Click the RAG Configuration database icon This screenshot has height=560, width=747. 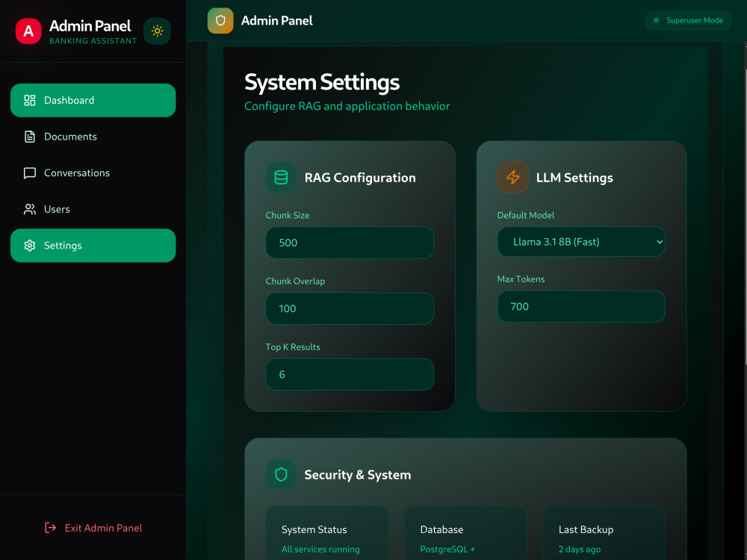[281, 178]
